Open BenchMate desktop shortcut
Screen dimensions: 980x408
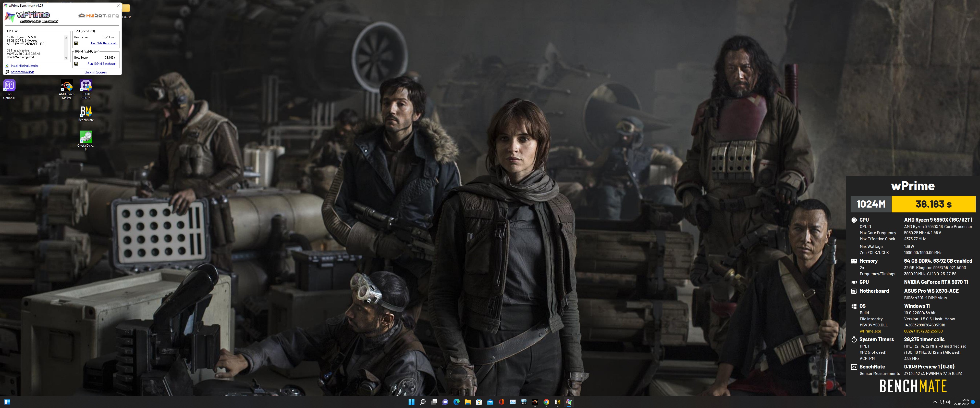point(85,114)
